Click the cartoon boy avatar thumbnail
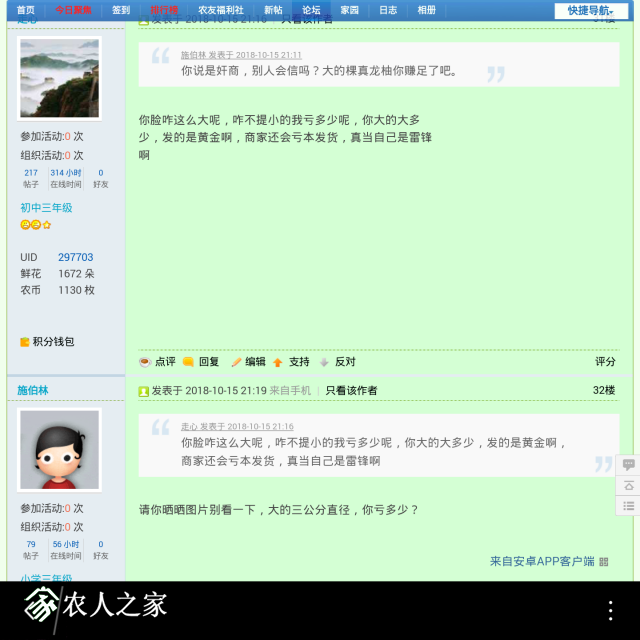This screenshot has width=640, height=640. click(60, 450)
